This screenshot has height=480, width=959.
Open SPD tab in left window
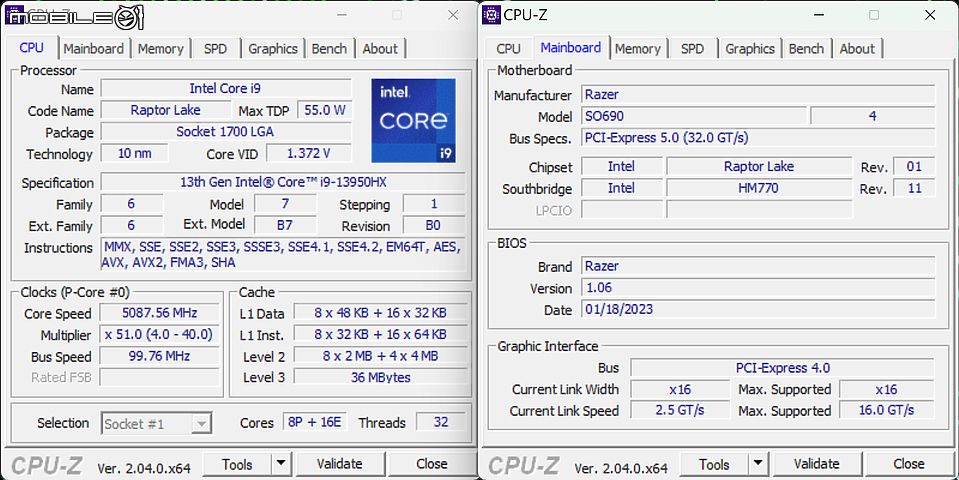(215, 49)
